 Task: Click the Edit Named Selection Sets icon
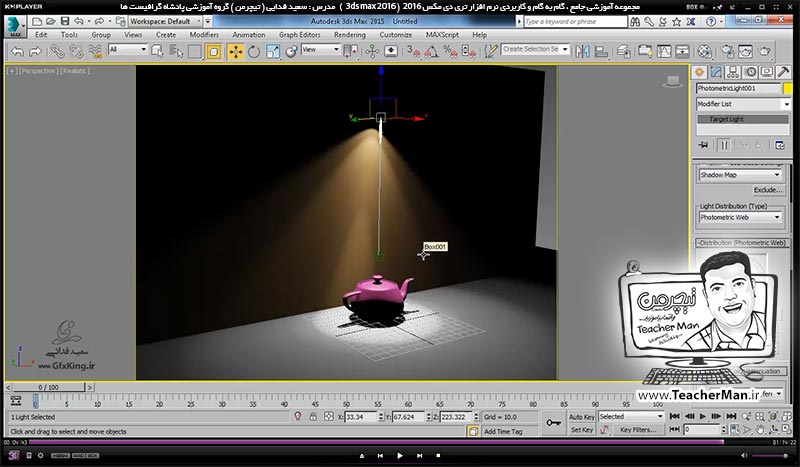tap(490, 51)
